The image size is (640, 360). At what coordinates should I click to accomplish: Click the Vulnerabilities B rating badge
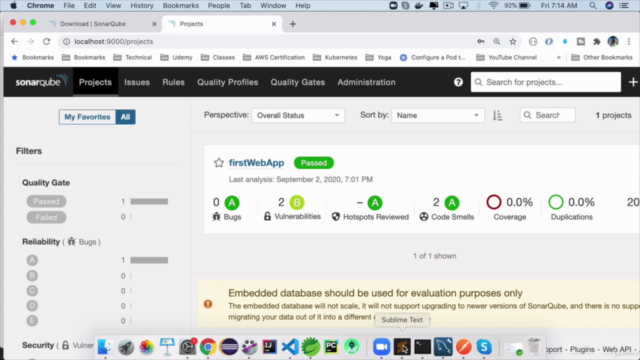297,202
